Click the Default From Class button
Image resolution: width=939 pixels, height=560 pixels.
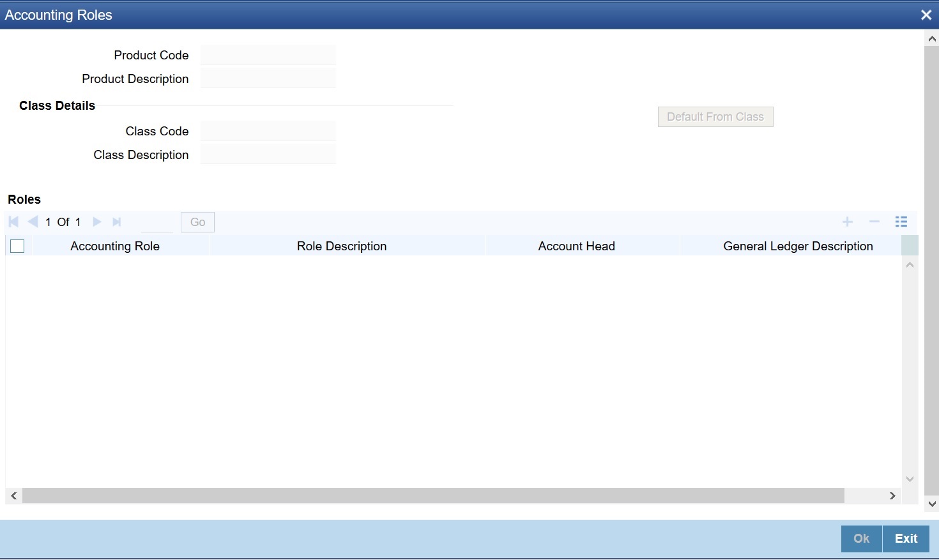click(715, 117)
